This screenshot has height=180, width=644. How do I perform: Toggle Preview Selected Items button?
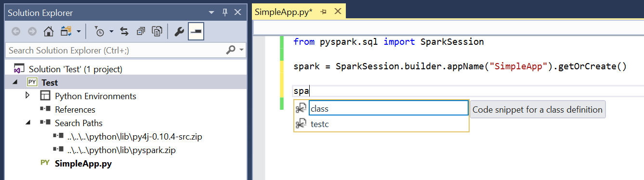coord(196,32)
